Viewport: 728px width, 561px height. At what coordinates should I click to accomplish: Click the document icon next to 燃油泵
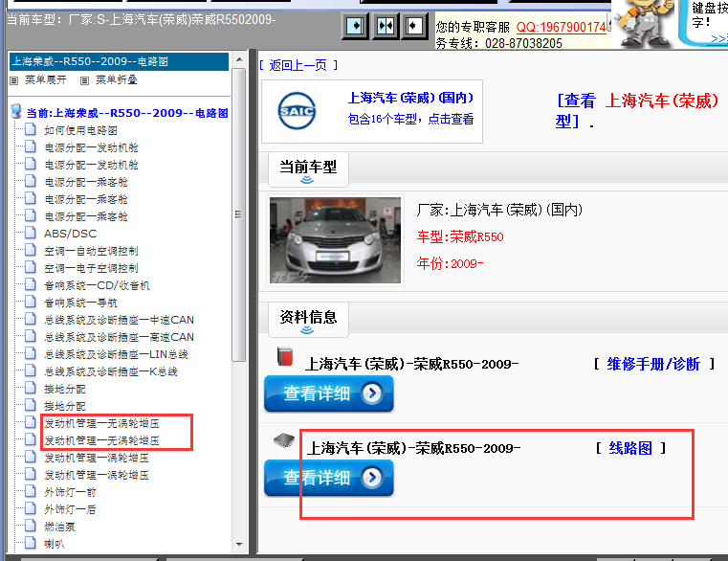(31, 526)
